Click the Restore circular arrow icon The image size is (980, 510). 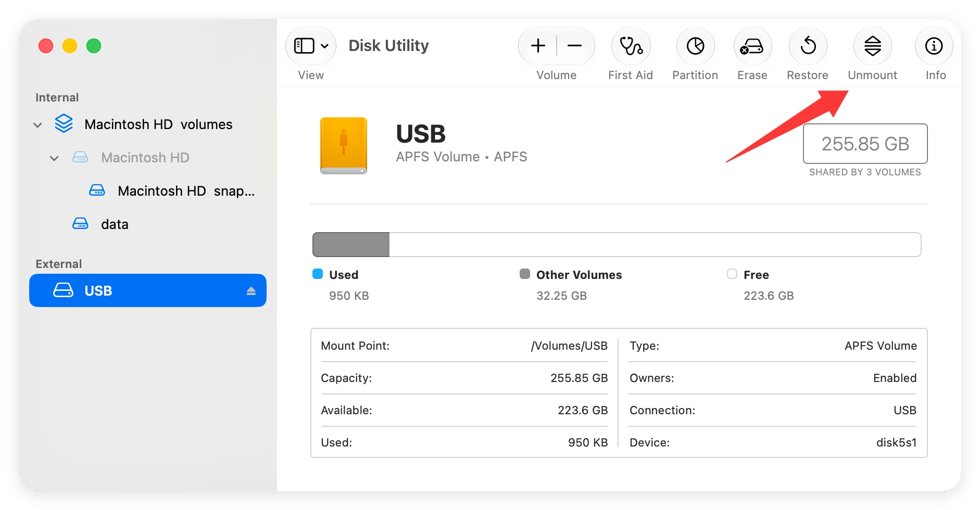click(x=808, y=46)
